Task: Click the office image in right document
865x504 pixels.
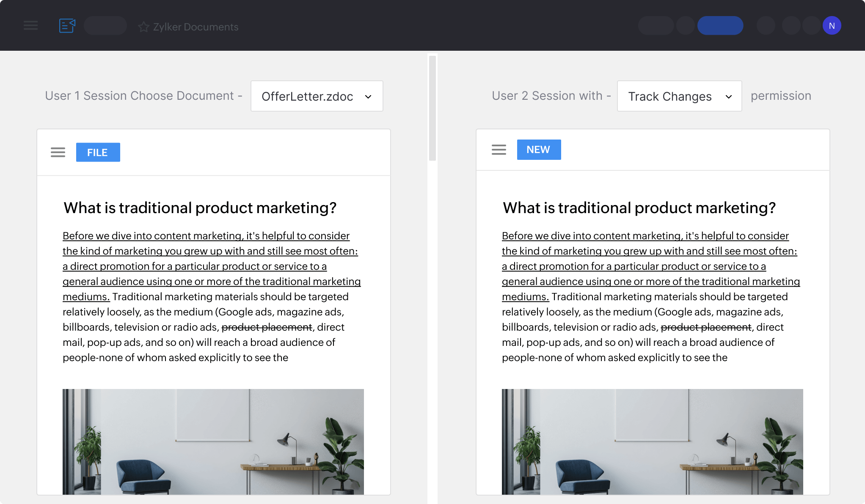Action: click(x=652, y=441)
